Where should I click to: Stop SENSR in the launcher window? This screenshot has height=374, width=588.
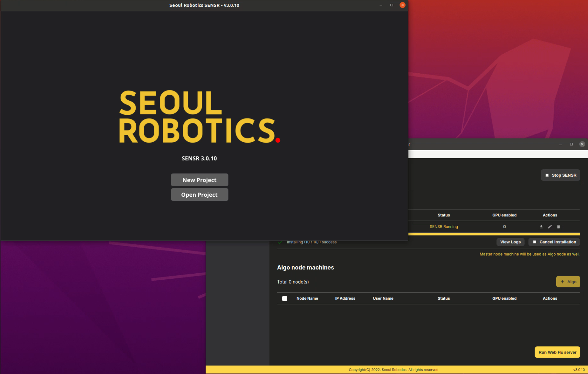click(x=560, y=175)
